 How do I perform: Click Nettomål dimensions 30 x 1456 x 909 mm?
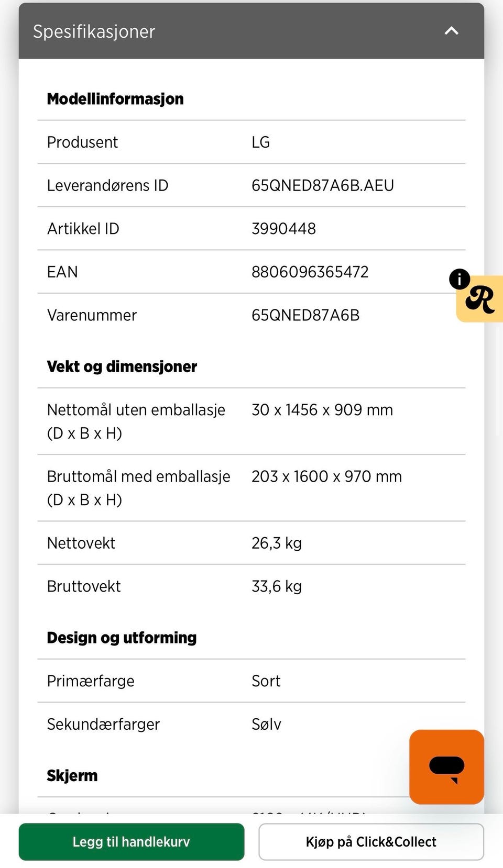click(322, 410)
